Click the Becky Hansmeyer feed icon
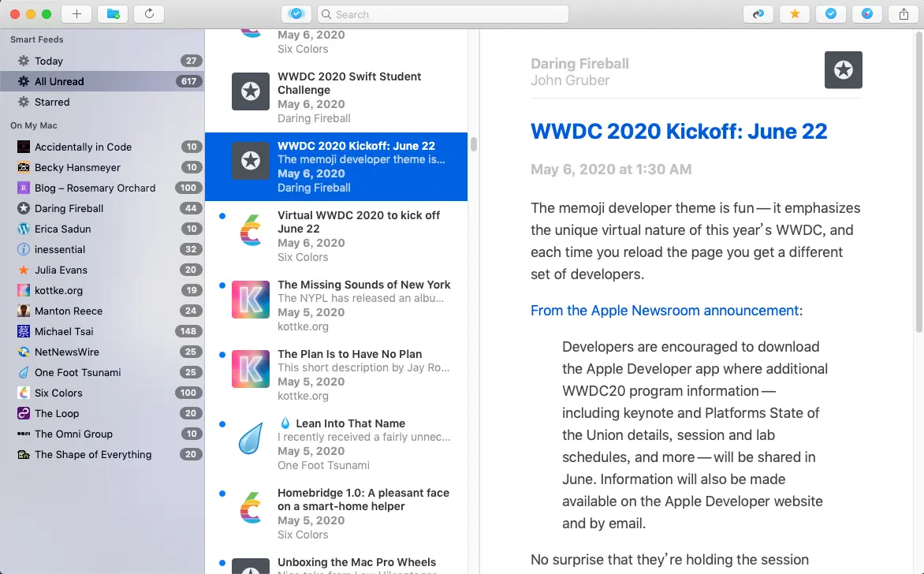 point(24,167)
